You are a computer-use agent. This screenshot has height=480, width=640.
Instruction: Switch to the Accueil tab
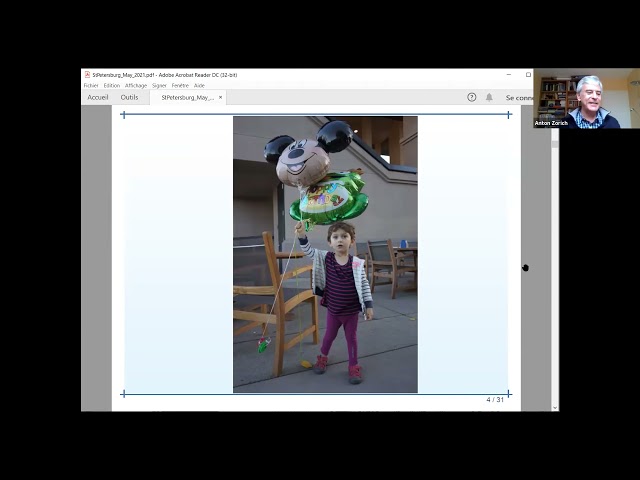98,98
